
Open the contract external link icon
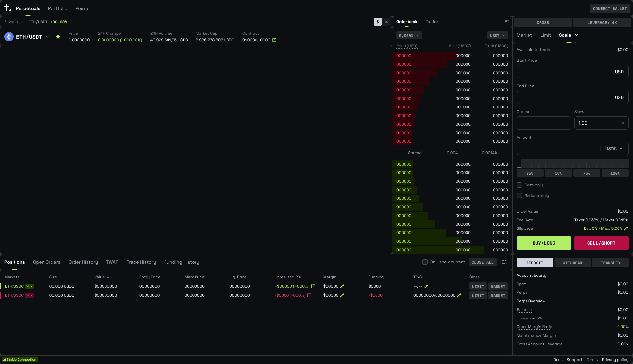pyautogui.click(x=274, y=40)
